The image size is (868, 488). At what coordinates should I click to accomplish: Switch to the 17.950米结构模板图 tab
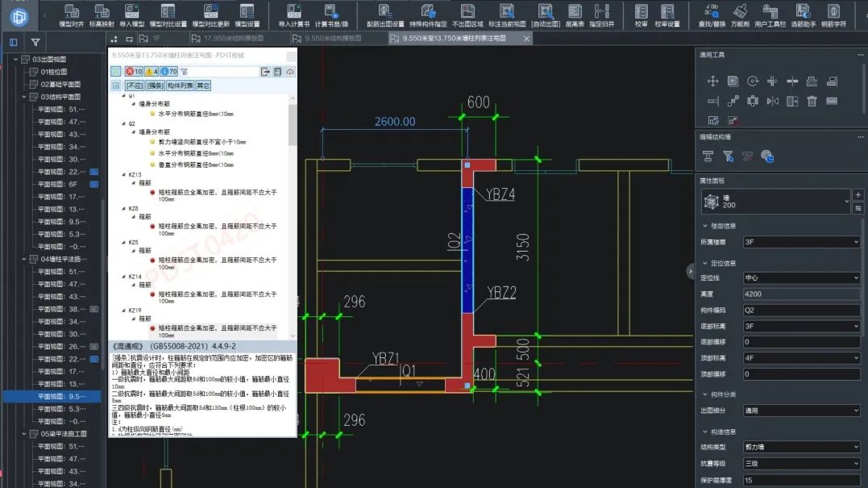[x=227, y=38]
